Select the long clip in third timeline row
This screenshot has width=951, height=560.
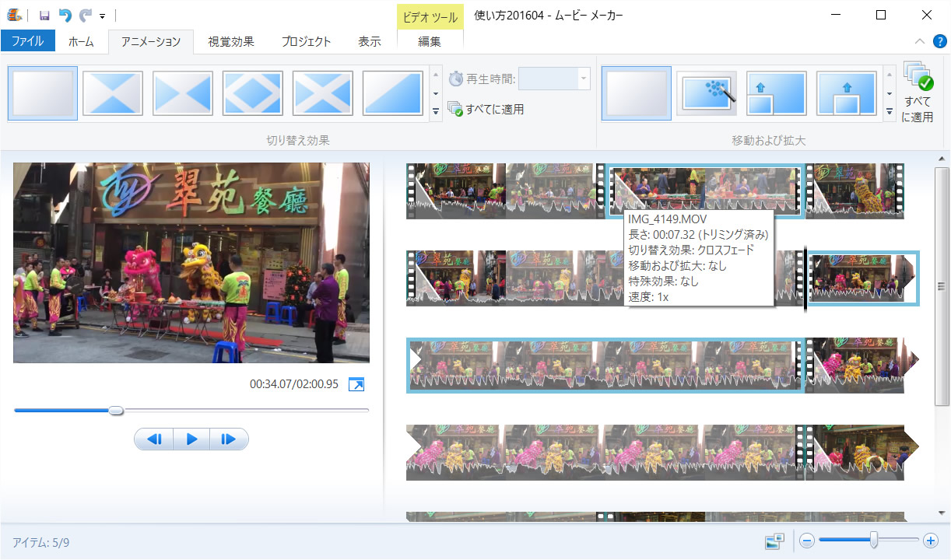click(605, 366)
